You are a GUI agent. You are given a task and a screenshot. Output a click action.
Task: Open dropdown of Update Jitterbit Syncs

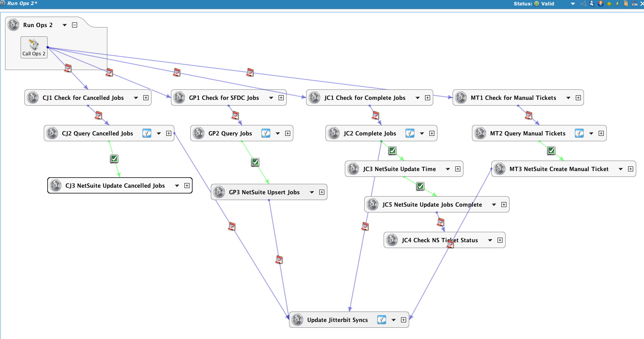click(394, 320)
